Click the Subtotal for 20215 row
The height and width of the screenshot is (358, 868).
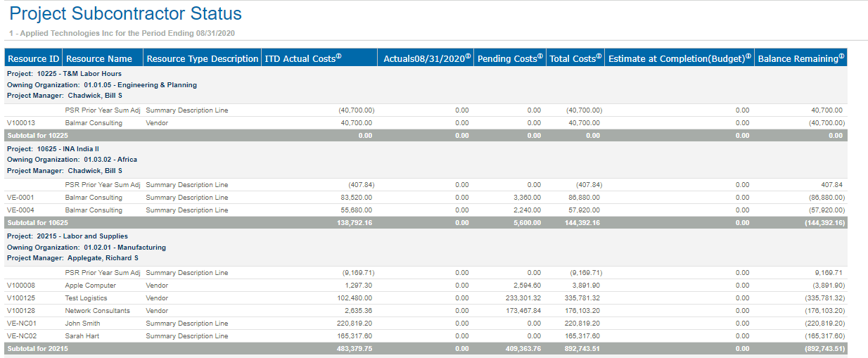pyautogui.click(x=38, y=349)
